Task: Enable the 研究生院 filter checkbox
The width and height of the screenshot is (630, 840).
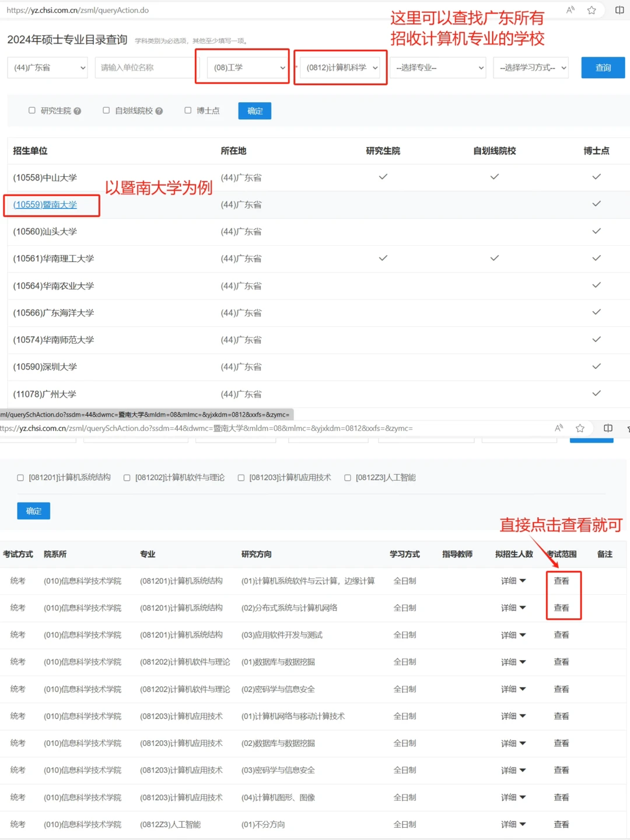Action: pos(32,110)
